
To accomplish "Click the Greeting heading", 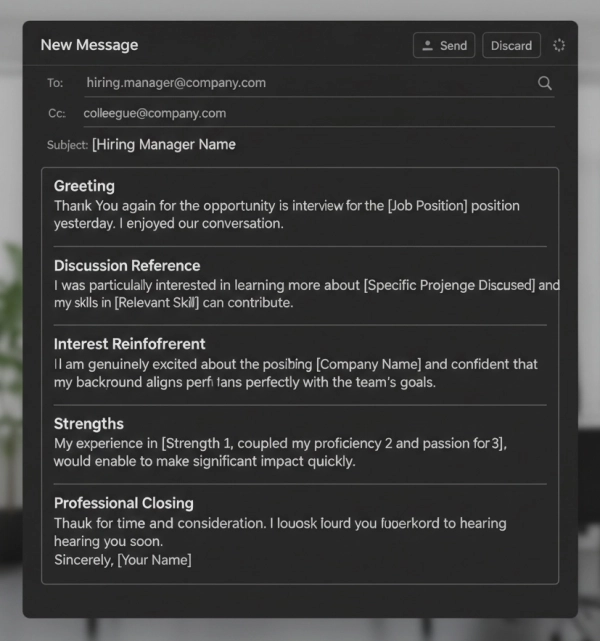I will tap(84, 186).
